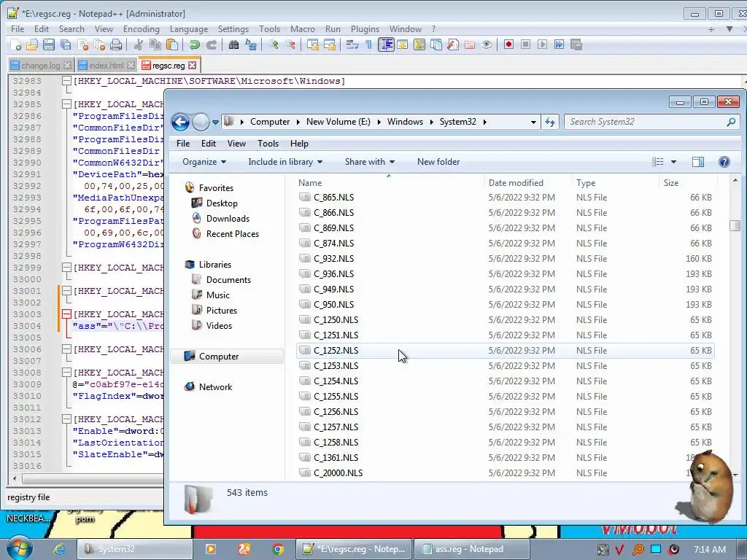
Task: Click the Paste clipboard icon
Action: point(172,44)
